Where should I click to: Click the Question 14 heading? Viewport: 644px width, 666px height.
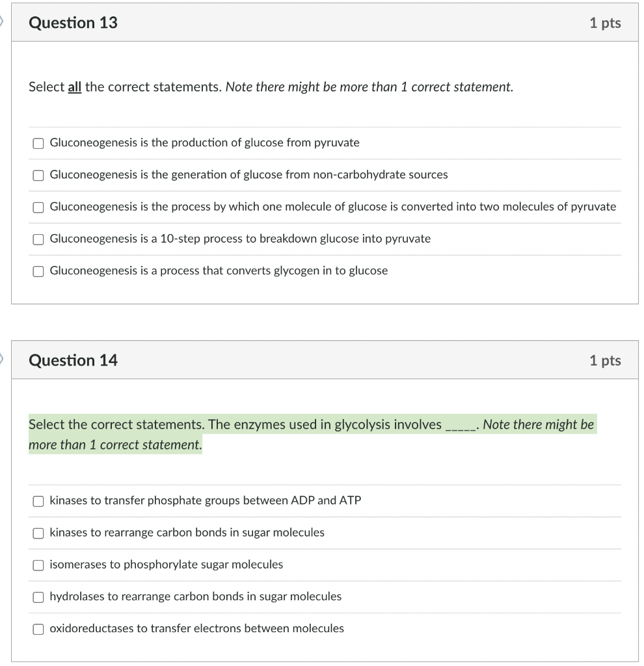pos(72,360)
